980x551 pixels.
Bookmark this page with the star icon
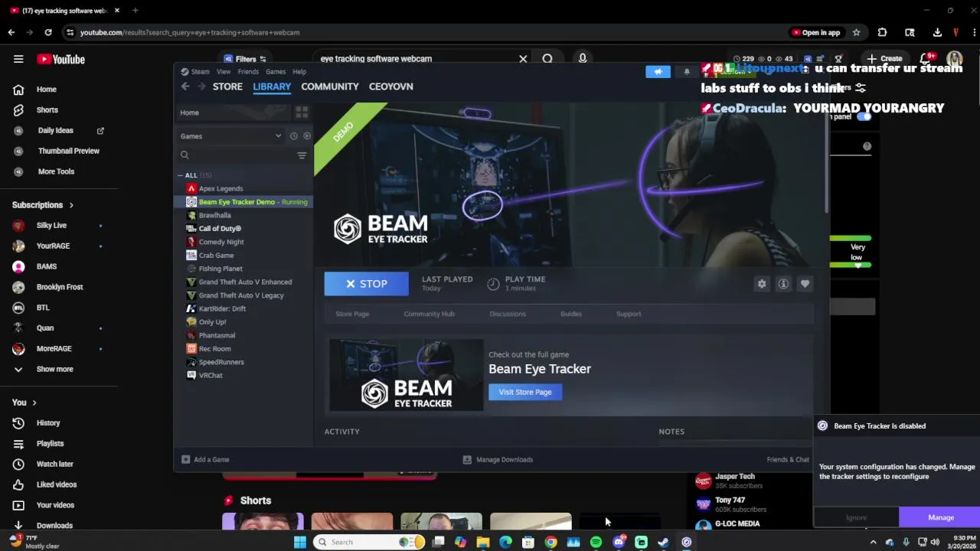[856, 32]
